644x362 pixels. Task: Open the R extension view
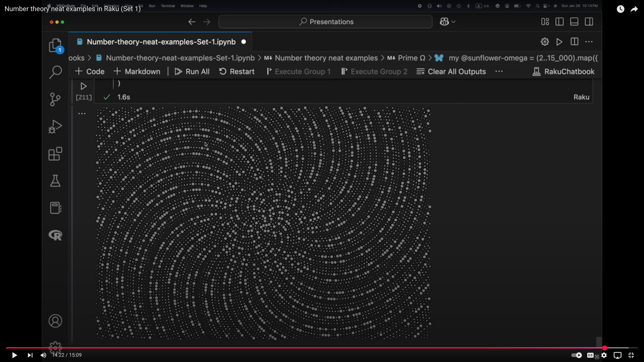coord(55,235)
